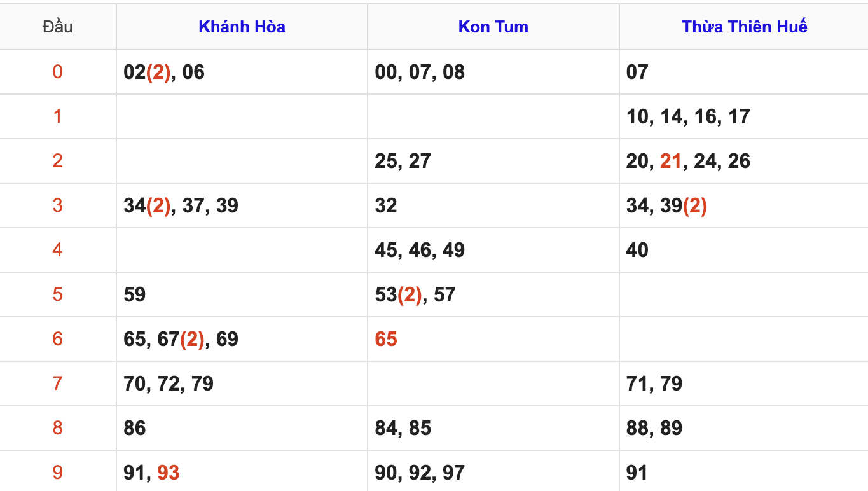Click the Đầu column header
The width and height of the screenshot is (868, 491).
click(x=57, y=27)
